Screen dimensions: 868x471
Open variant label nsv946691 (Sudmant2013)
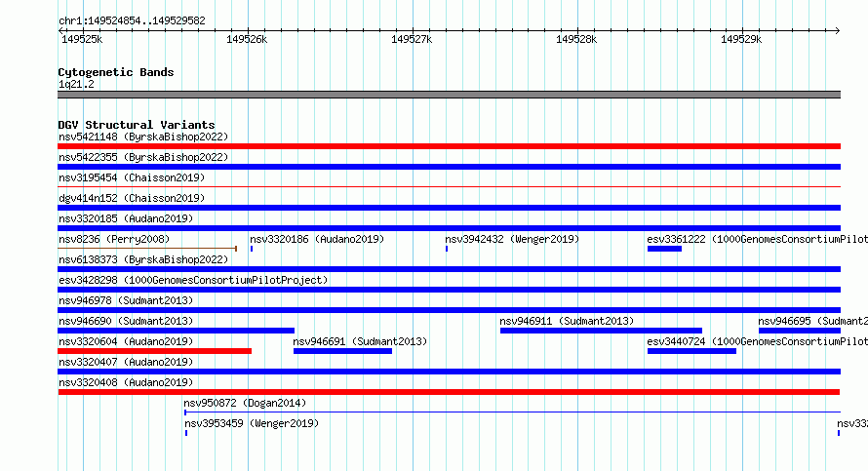[x=361, y=341]
